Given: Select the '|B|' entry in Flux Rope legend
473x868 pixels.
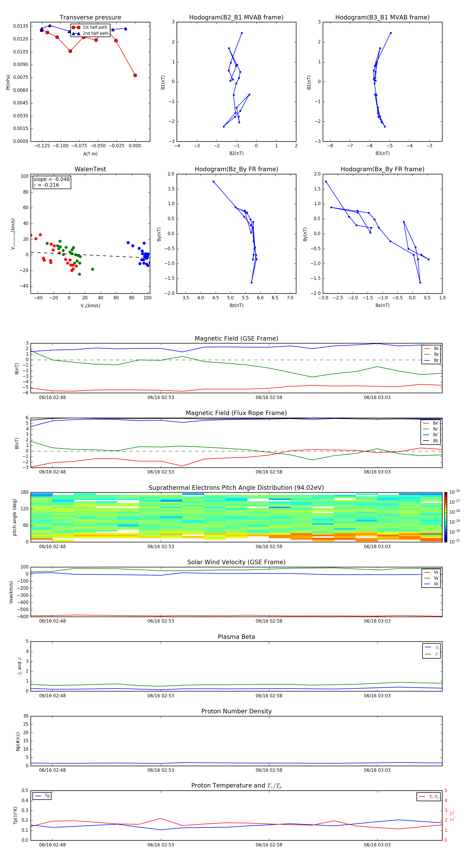Looking at the screenshot, I should [431, 441].
